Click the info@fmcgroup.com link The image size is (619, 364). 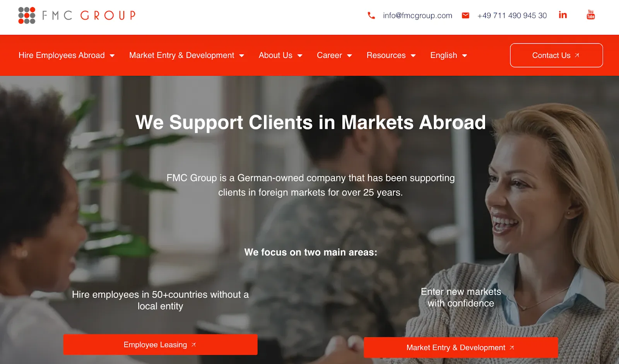tap(417, 15)
